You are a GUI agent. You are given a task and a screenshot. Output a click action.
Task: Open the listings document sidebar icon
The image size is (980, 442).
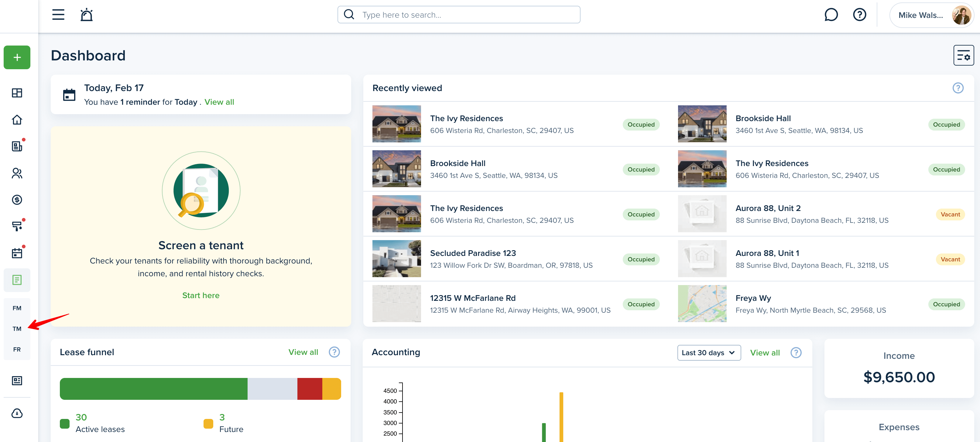point(17,146)
